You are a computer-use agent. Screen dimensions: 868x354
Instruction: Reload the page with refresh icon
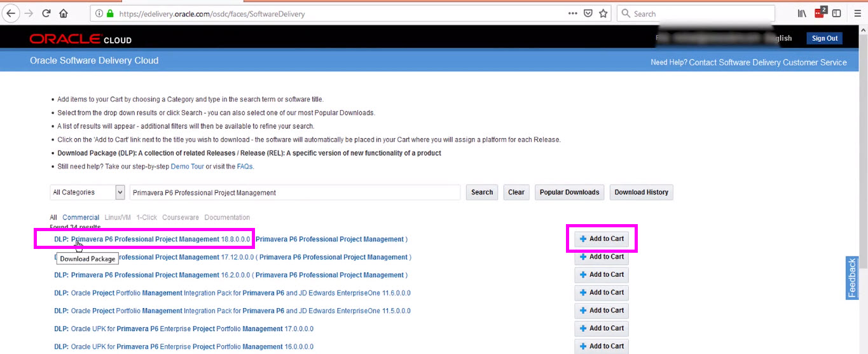coord(46,13)
